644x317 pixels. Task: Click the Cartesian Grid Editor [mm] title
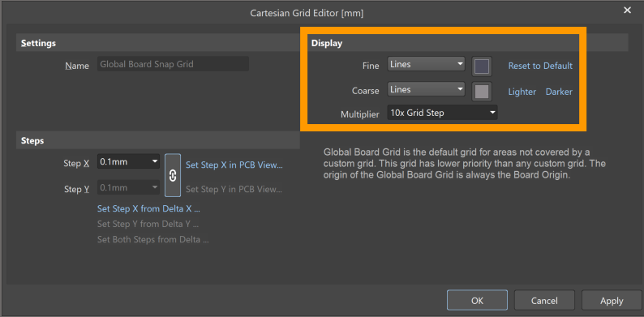click(x=307, y=14)
